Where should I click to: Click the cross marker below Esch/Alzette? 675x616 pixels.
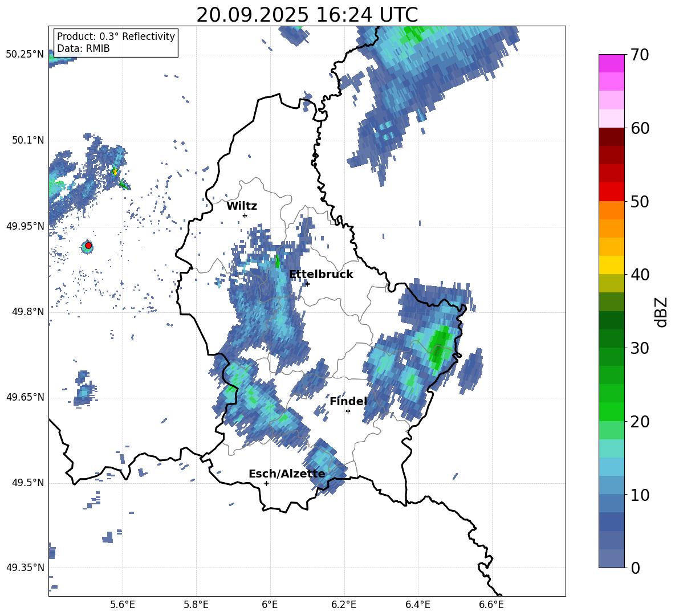(266, 483)
